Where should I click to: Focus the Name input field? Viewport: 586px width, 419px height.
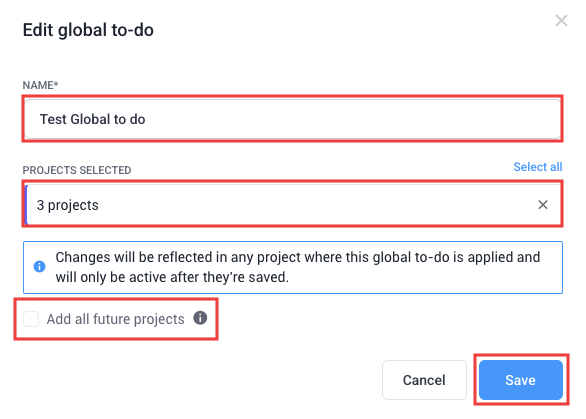[x=293, y=119]
